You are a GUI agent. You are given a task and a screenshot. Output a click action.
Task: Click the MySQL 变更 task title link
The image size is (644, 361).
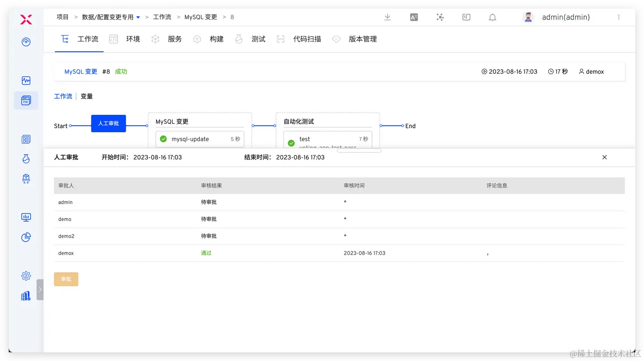[x=80, y=71]
